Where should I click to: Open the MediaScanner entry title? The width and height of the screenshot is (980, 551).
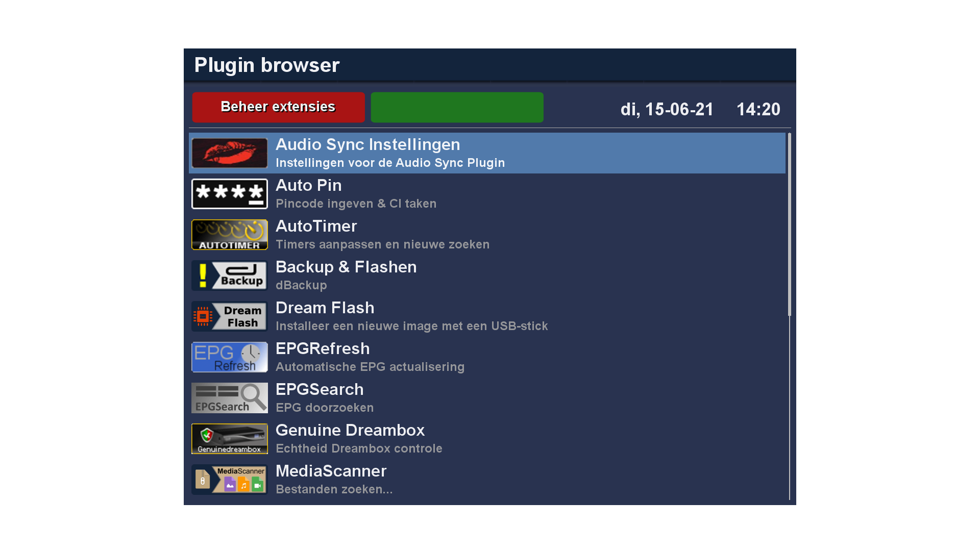pos(331,471)
